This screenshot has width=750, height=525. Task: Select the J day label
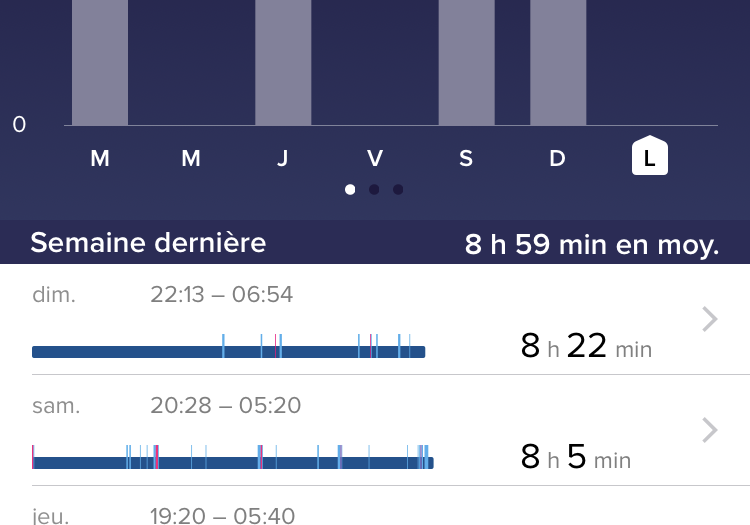click(283, 158)
